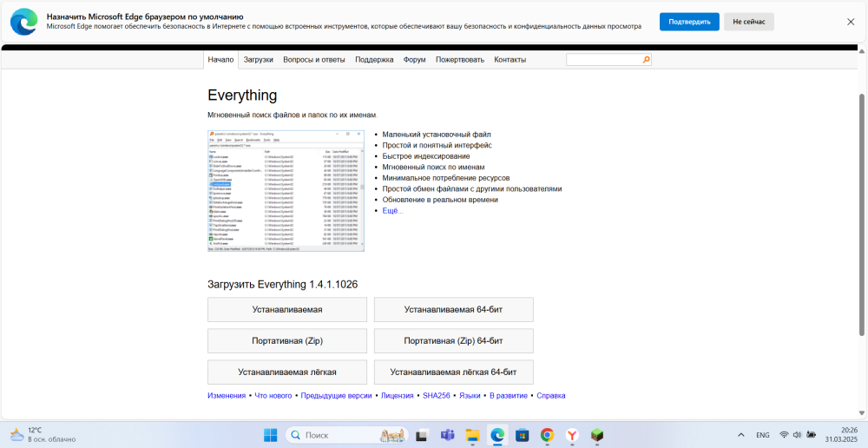
Task: Open Microsoft Store taskbar icon
Action: click(522, 435)
